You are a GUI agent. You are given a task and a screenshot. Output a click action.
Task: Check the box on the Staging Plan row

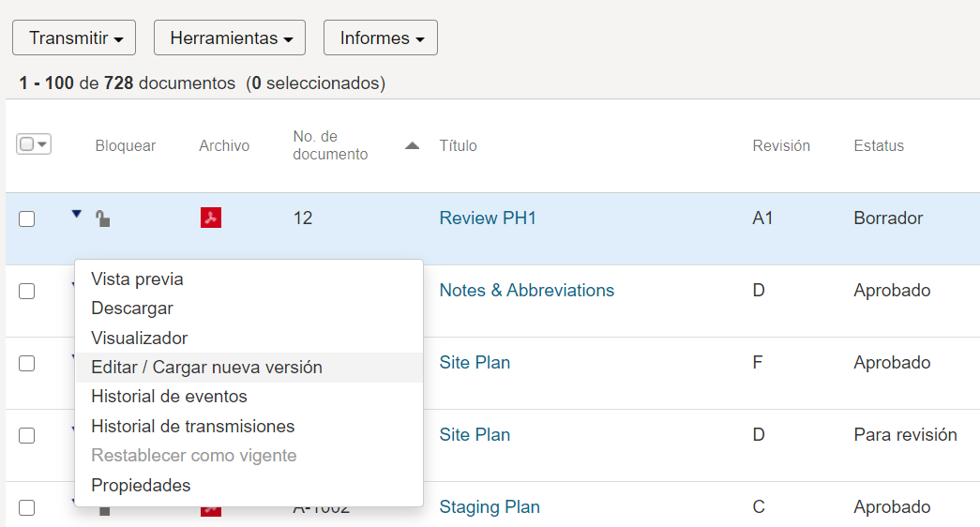tap(27, 507)
